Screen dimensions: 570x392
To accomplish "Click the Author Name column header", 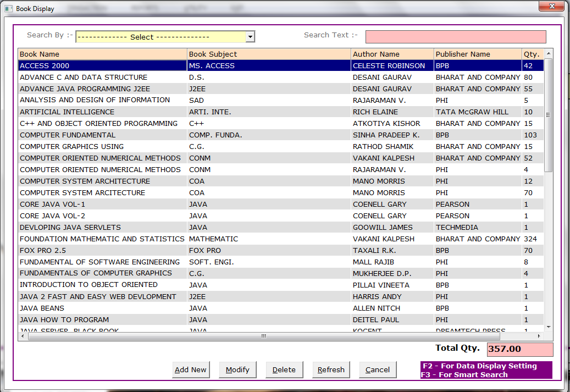I will (x=392, y=54).
